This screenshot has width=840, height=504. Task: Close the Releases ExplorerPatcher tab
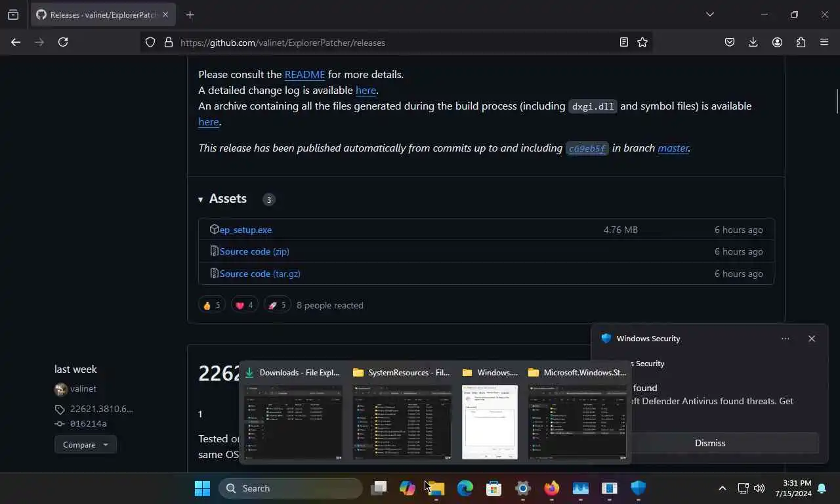pos(165,14)
